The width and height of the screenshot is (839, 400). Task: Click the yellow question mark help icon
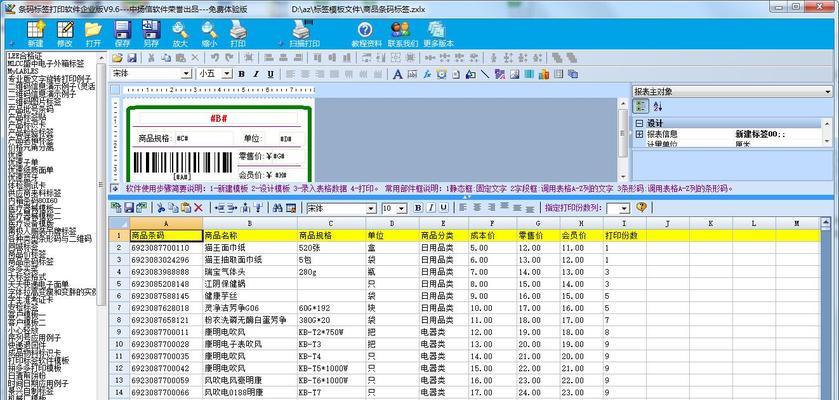click(x=641, y=207)
